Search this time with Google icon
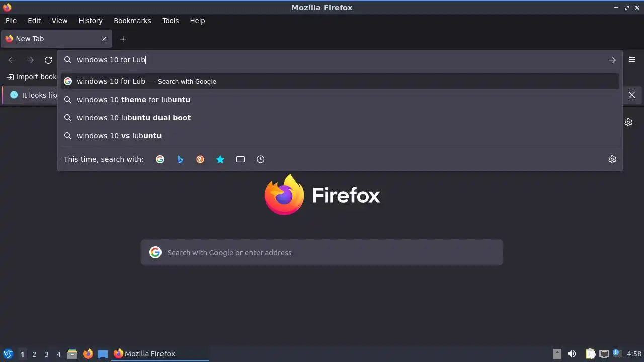644x362 pixels. click(x=160, y=159)
